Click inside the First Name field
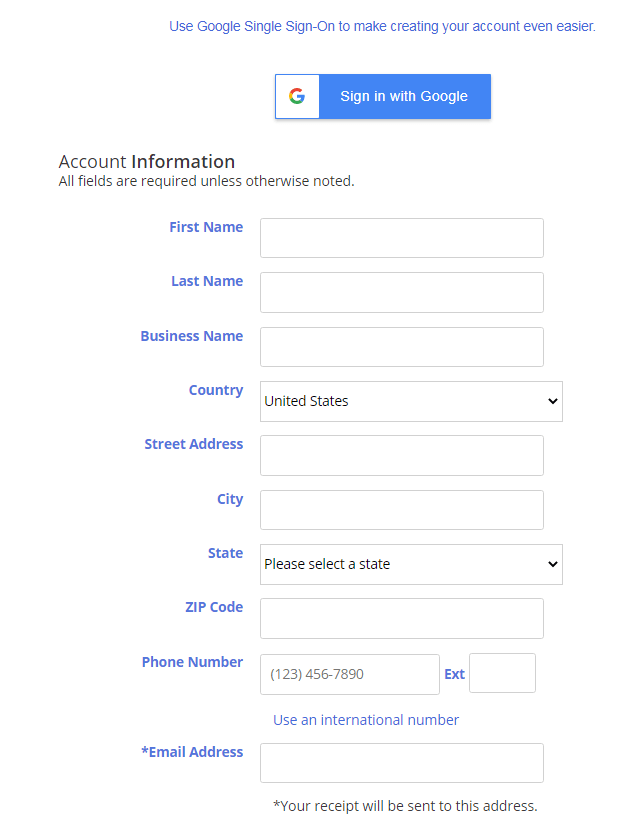Screen dimensions: 639x835 401,238
